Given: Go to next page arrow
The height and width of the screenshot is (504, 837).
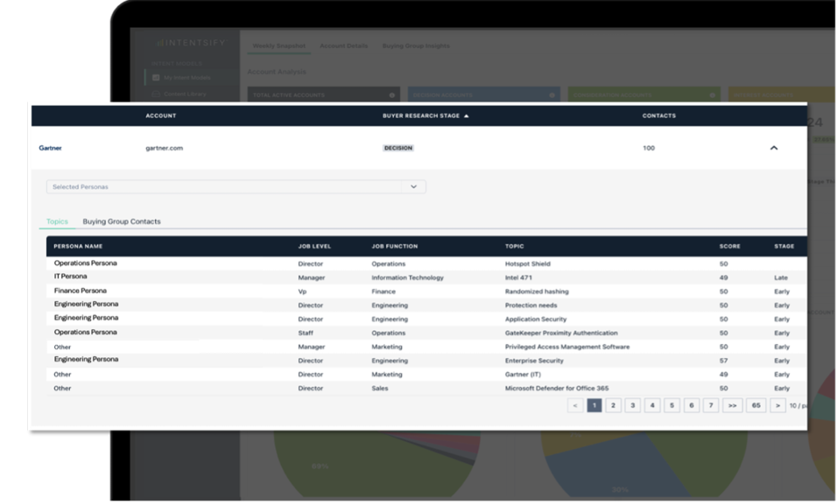Looking at the screenshot, I should [777, 405].
